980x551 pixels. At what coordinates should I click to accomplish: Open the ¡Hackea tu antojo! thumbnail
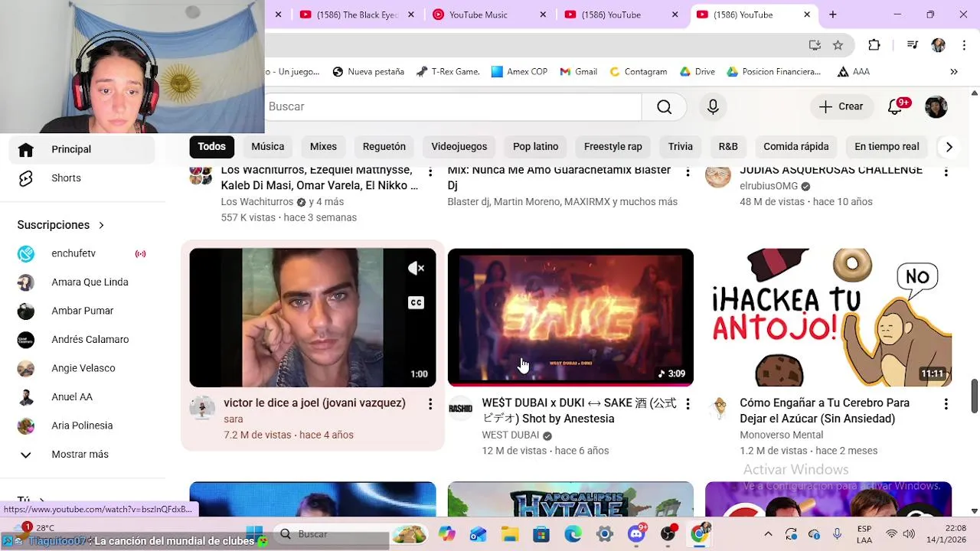tap(828, 317)
